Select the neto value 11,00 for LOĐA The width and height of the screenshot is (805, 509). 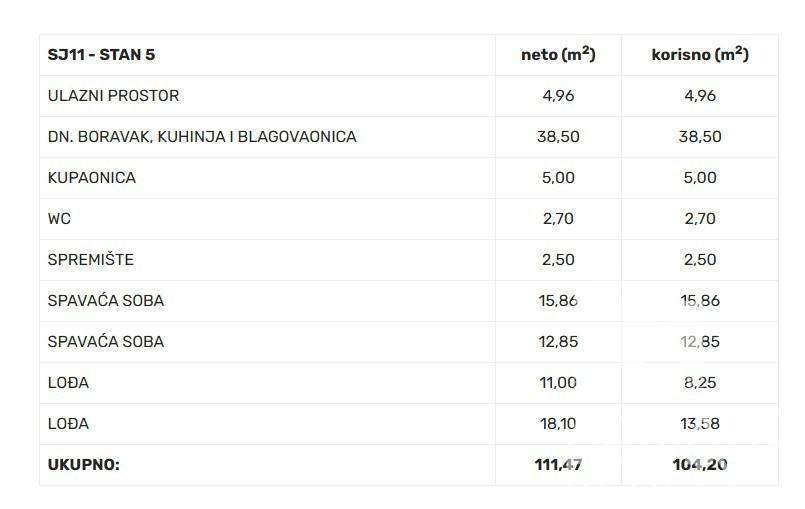(x=558, y=383)
